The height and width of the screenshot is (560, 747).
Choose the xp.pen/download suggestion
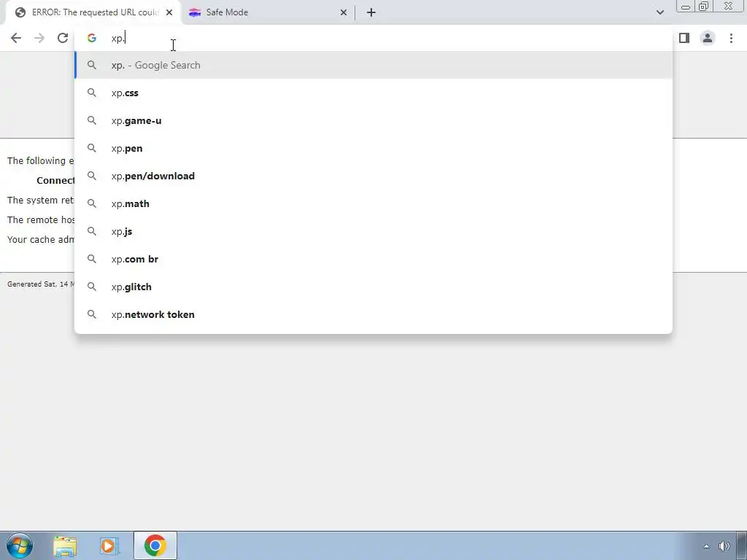373,176
